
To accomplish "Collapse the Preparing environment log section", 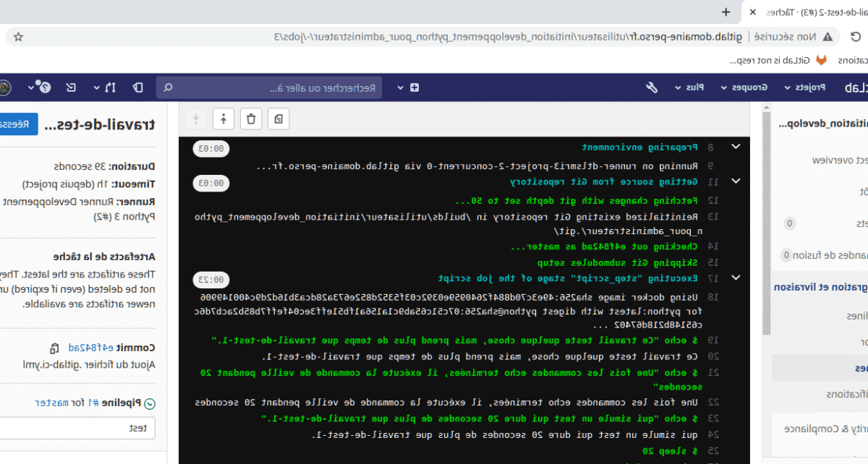I will (x=736, y=146).
